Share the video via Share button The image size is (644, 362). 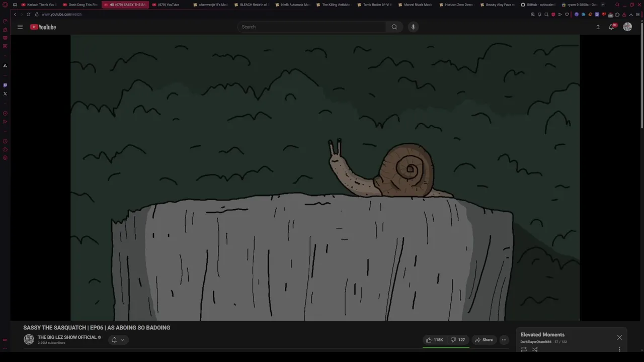point(484,340)
